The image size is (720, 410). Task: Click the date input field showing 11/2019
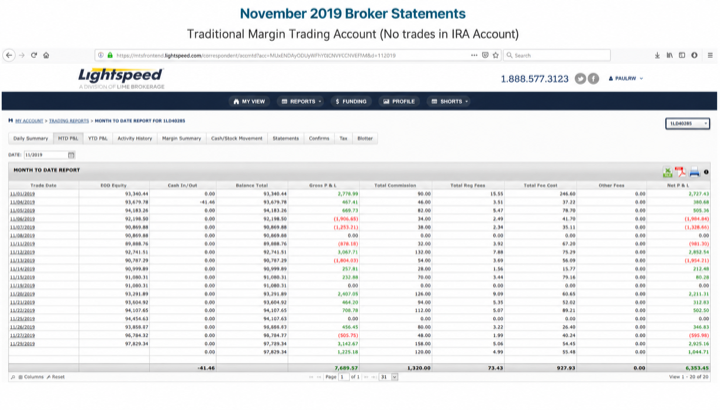[46, 155]
